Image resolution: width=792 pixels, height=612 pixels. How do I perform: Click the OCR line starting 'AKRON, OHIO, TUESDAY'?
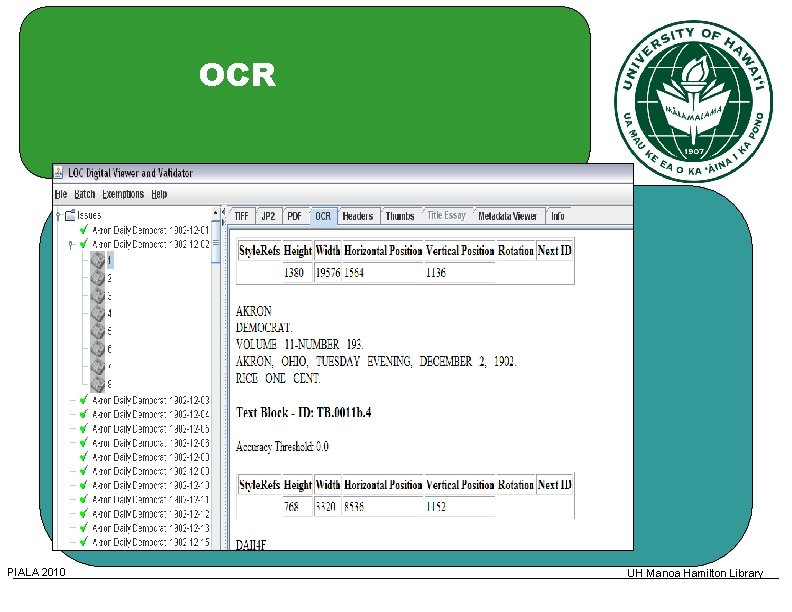tap(376, 362)
